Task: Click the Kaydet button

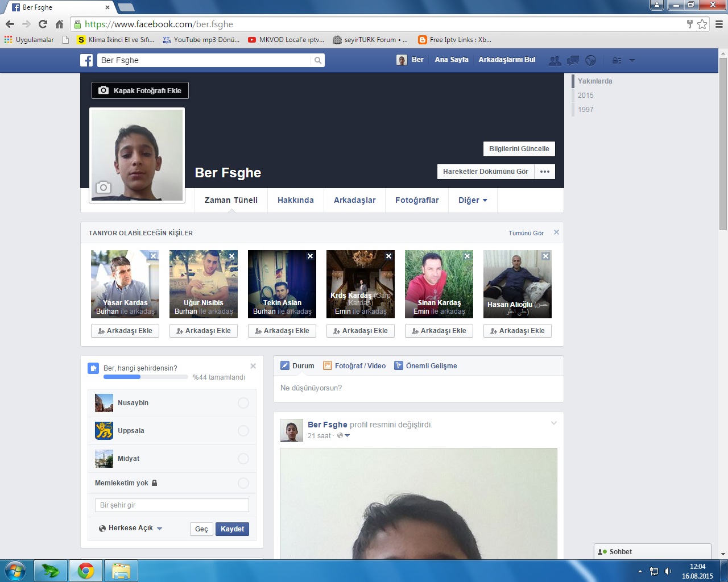Action: tap(232, 529)
